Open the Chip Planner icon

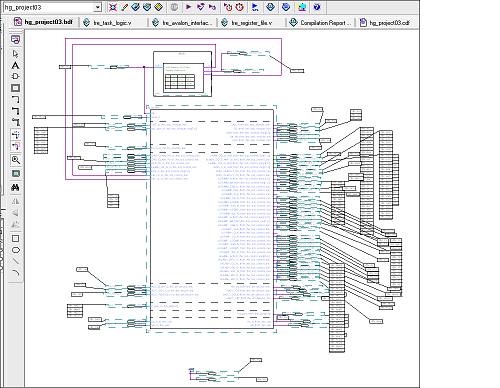(x=147, y=7)
